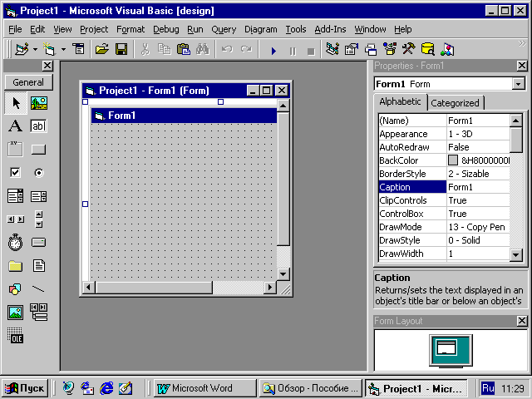
Task: Select the CommandButton control tool
Action: tap(39, 150)
